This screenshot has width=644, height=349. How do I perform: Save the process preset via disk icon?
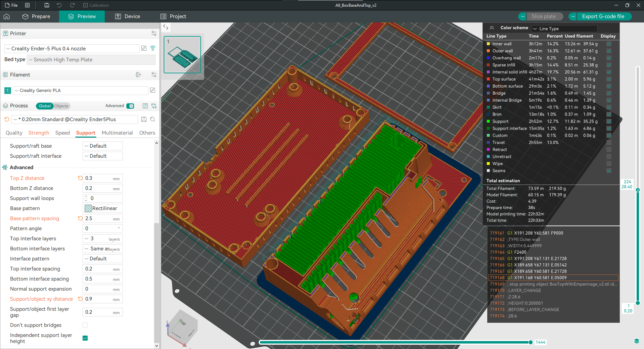pyautogui.click(x=144, y=119)
